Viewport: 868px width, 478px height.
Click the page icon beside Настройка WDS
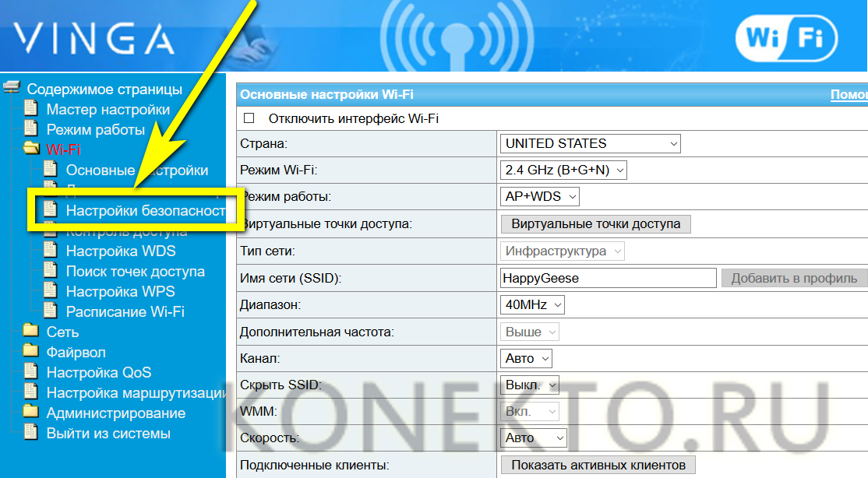(51, 250)
